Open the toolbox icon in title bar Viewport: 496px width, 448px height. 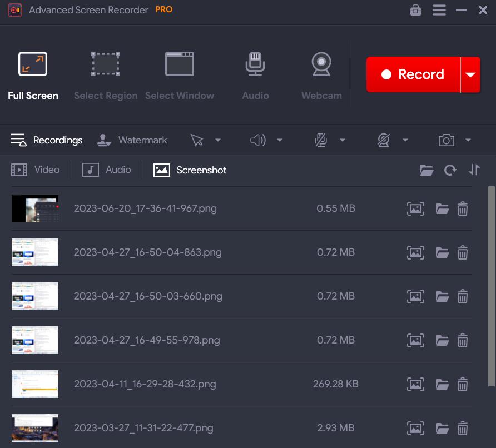coord(415,10)
